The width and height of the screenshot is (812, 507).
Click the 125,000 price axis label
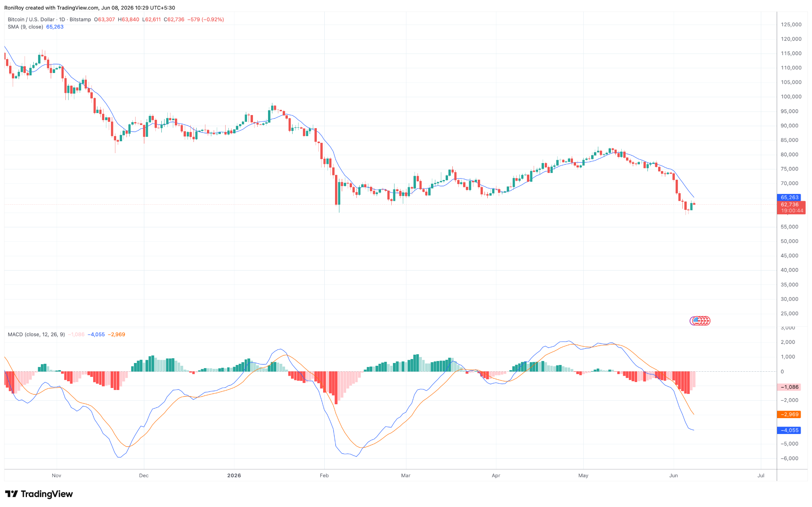[x=791, y=25]
